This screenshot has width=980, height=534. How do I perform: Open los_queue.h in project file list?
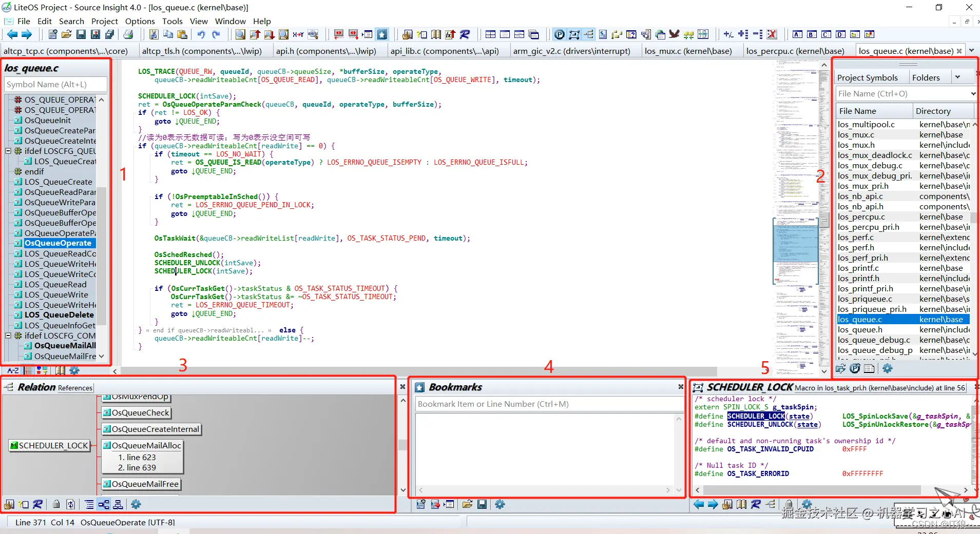click(x=860, y=329)
